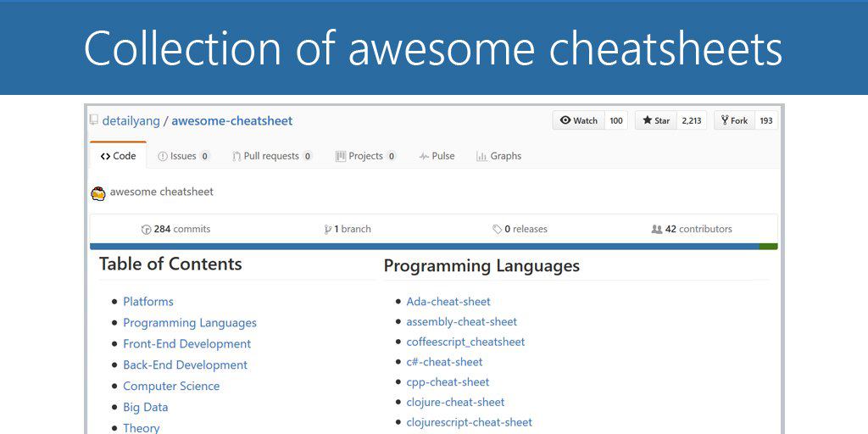Image resolution: width=868 pixels, height=434 pixels.
Task: Open the assembly-cheat-sheet link
Action: (x=462, y=321)
